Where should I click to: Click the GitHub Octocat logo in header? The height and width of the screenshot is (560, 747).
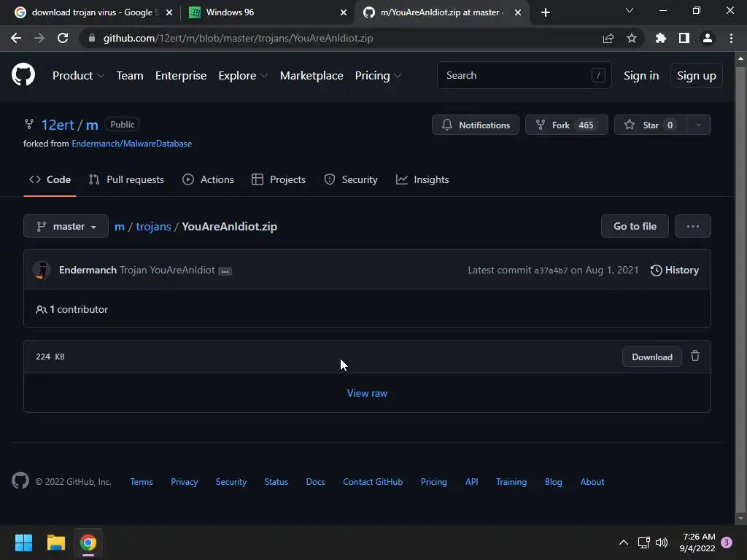[23, 75]
